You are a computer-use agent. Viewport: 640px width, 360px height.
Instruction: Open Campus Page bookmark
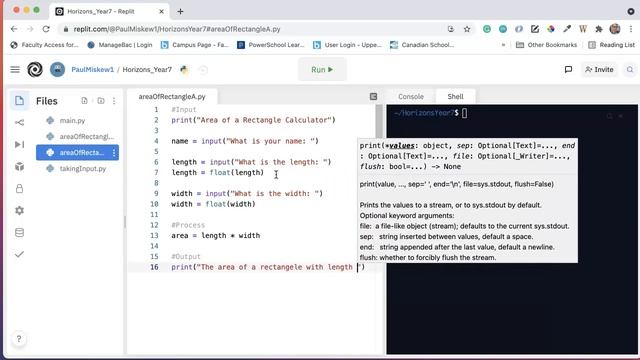tap(195, 45)
